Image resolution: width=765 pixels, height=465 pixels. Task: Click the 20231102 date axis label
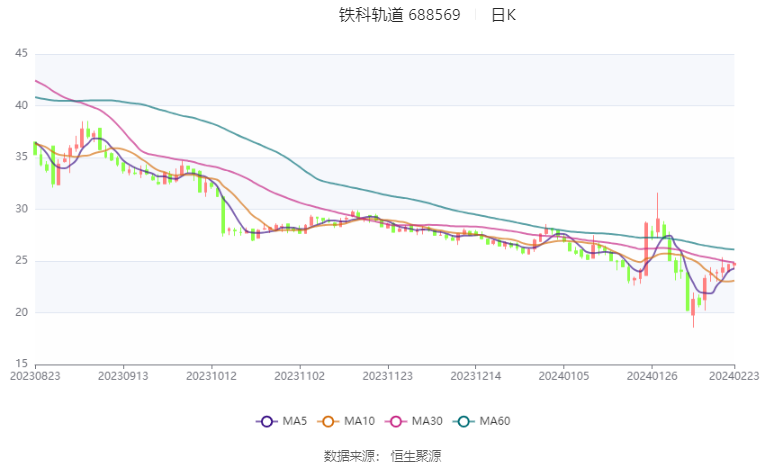300,376
